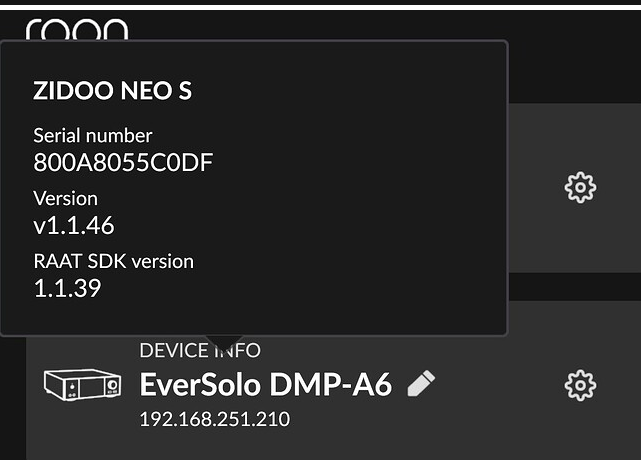Click the ZIDOO NEO S heading
This screenshot has width=641, height=460.
[112, 91]
